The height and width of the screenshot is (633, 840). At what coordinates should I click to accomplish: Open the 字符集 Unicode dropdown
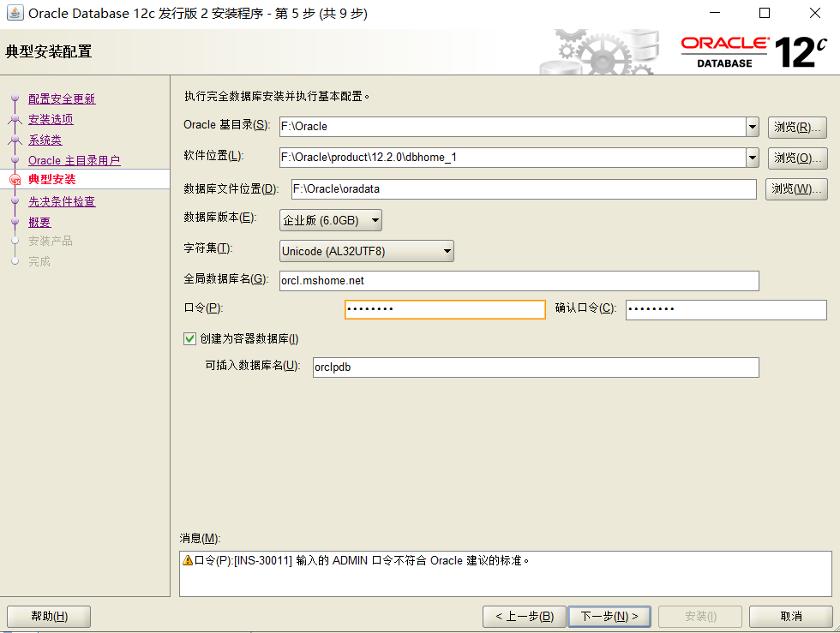click(x=367, y=251)
